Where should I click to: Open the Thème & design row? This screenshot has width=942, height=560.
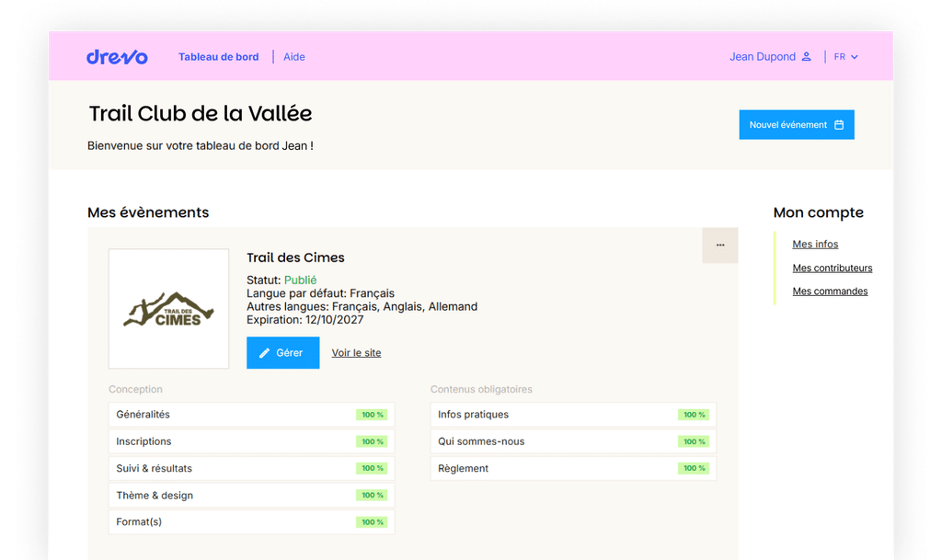(252, 496)
